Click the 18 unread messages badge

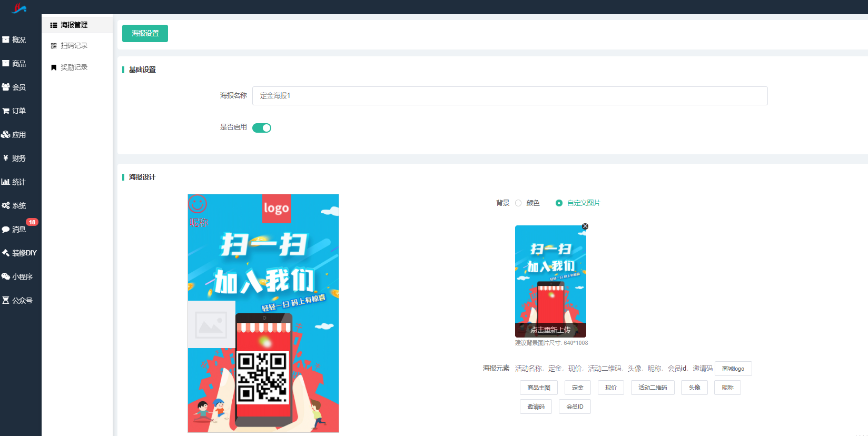click(32, 222)
